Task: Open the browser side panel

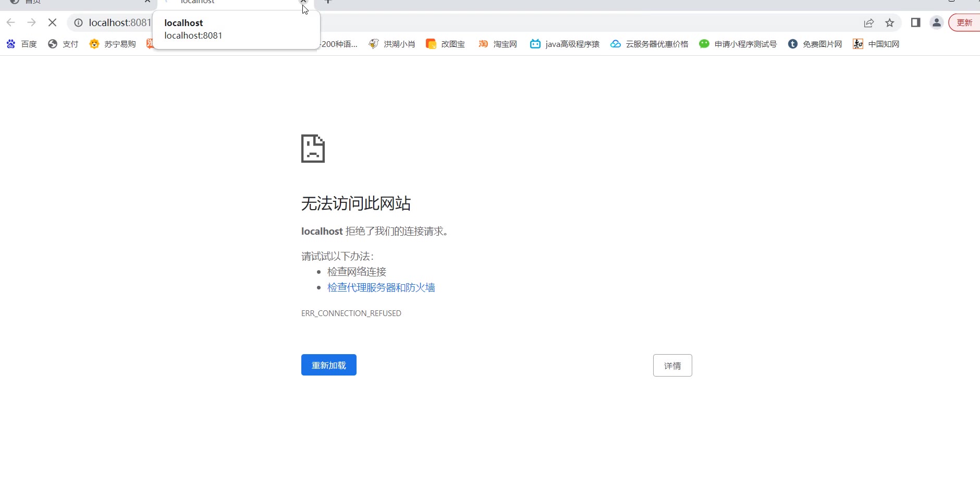Action: click(915, 22)
